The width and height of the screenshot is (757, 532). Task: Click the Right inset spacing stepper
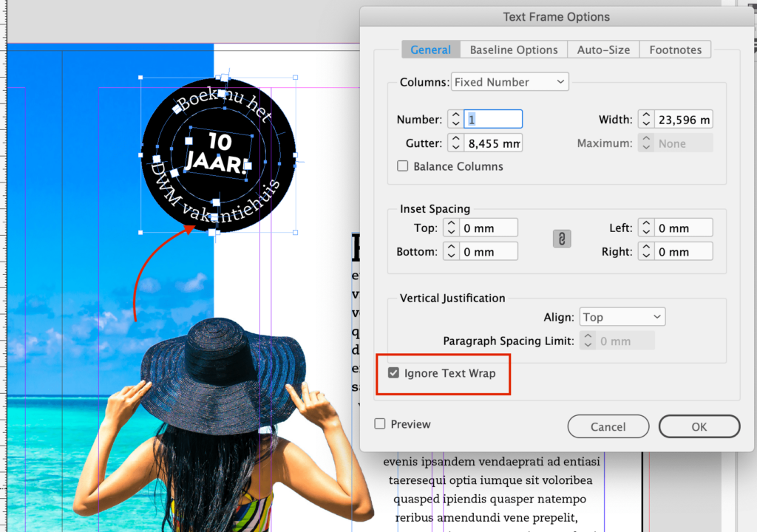click(646, 252)
